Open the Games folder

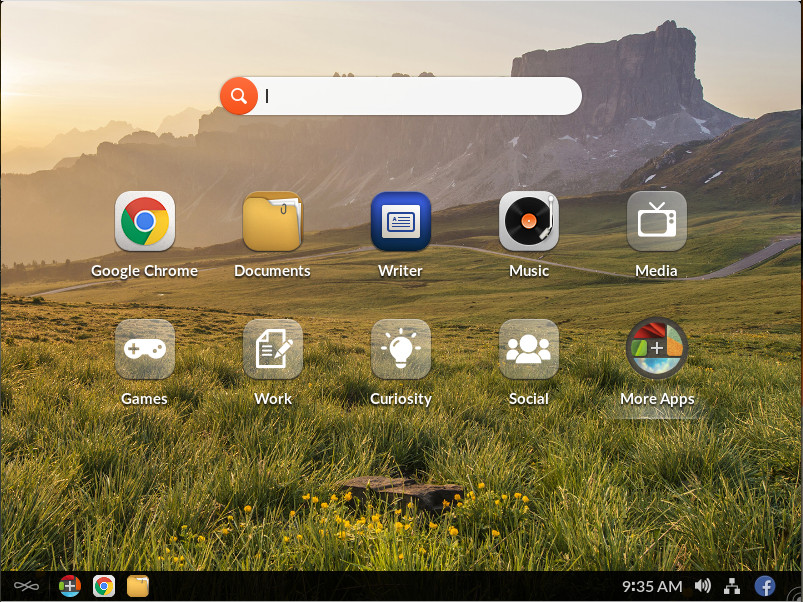[145, 349]
